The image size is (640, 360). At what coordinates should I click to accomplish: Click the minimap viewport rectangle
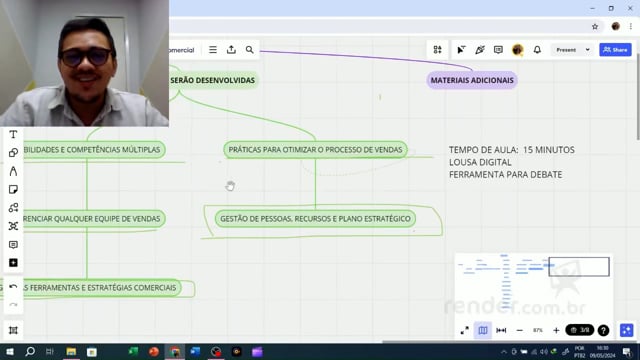579,267
